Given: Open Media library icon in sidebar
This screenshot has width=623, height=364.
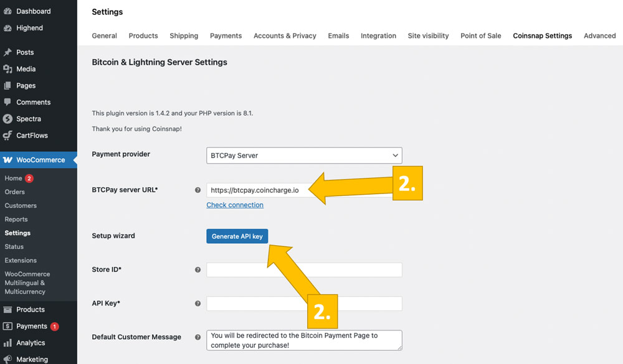Looking at the screenshot, I should coord(7,69).
